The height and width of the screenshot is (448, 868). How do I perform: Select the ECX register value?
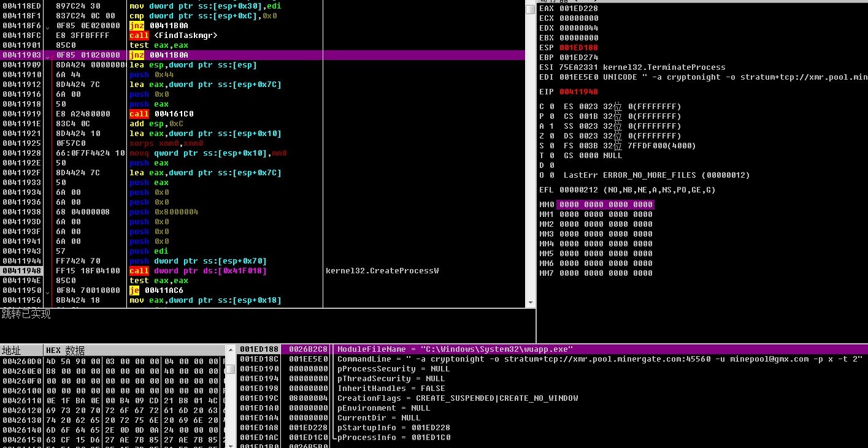578,18
